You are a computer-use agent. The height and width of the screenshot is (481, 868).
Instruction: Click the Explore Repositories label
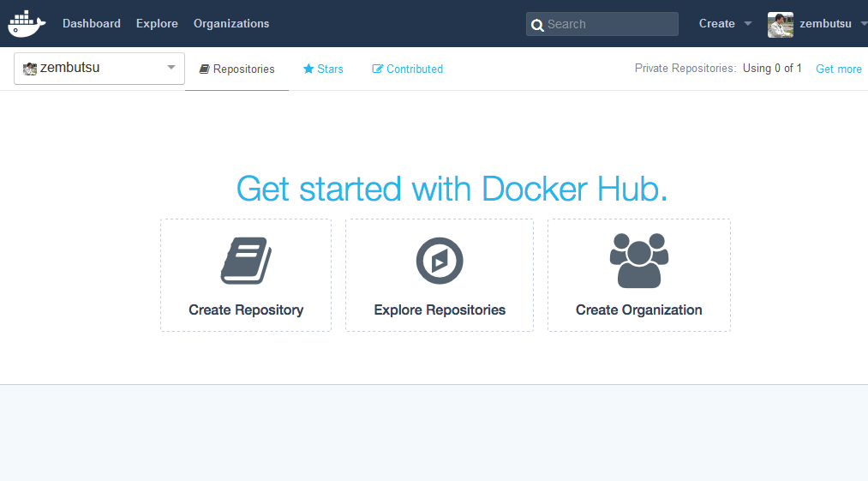(440, 310)
